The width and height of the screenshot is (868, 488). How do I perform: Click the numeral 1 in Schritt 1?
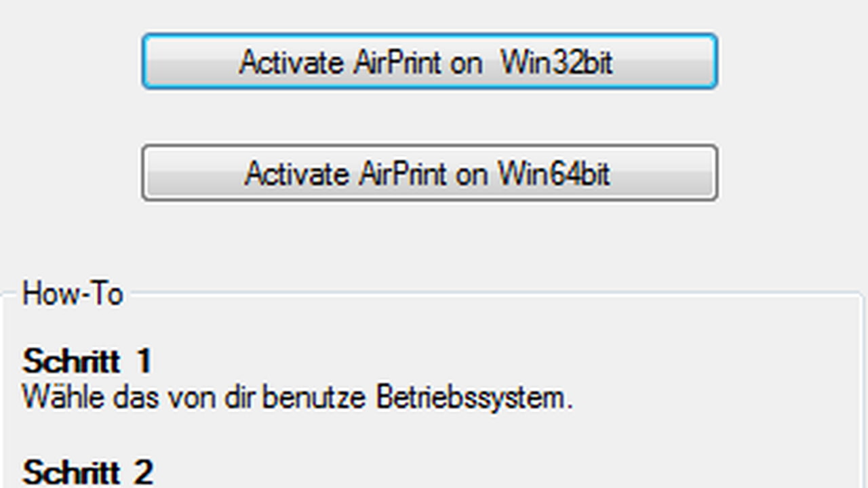click(144, 361)
